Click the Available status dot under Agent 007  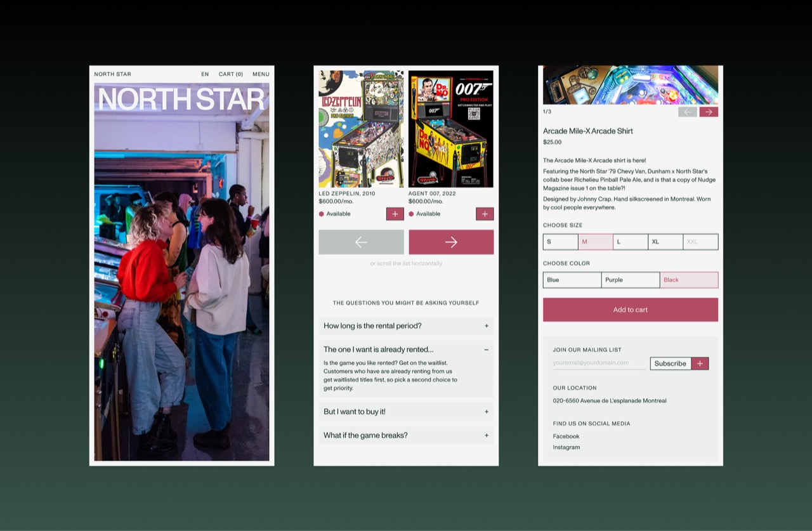pyautogui.click(x=411, y=214)
